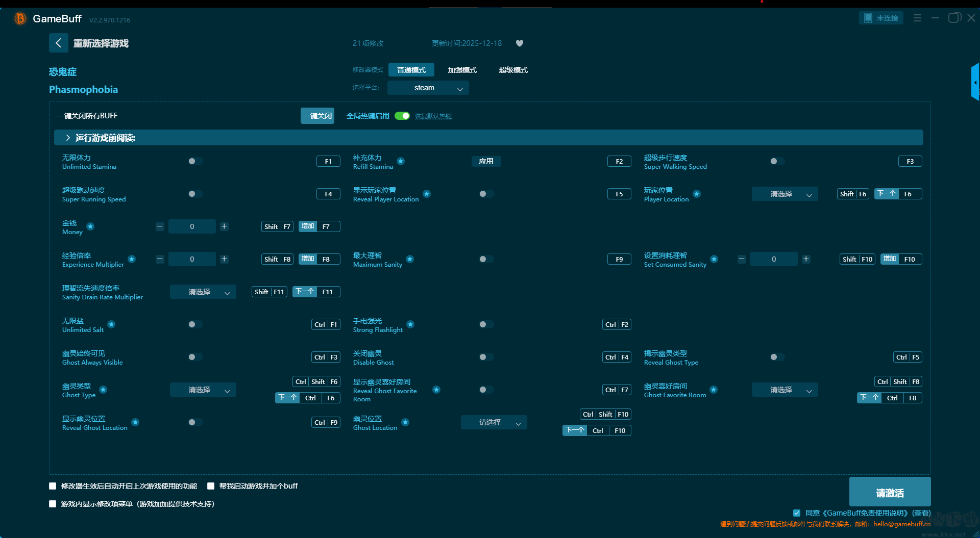Image resolution: width=980 pixels, height=538 pixels.
Task: Open the steam platform dropdown
Action: click(428, 88)
